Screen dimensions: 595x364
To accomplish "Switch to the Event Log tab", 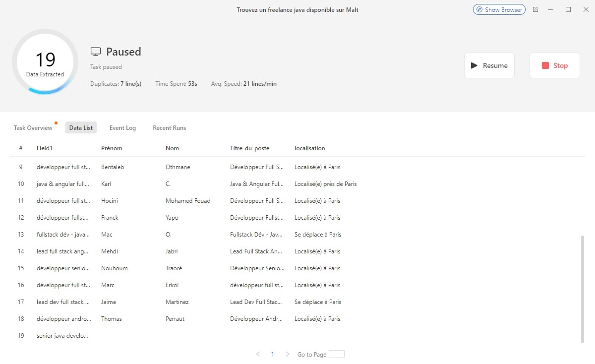I will [x=122, y=128].
